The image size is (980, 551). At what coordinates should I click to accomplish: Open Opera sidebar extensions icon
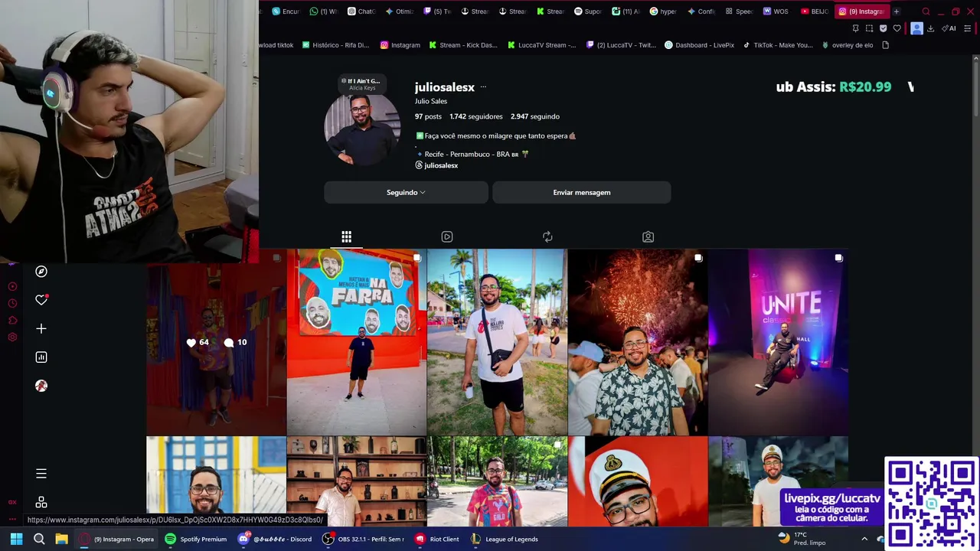[12, 320]
